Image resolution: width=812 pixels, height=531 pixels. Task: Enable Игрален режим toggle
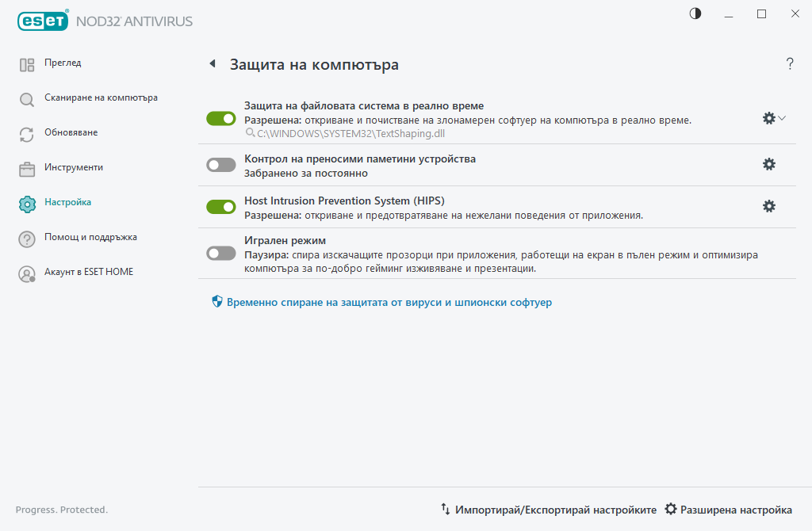(x=221, y=253)
